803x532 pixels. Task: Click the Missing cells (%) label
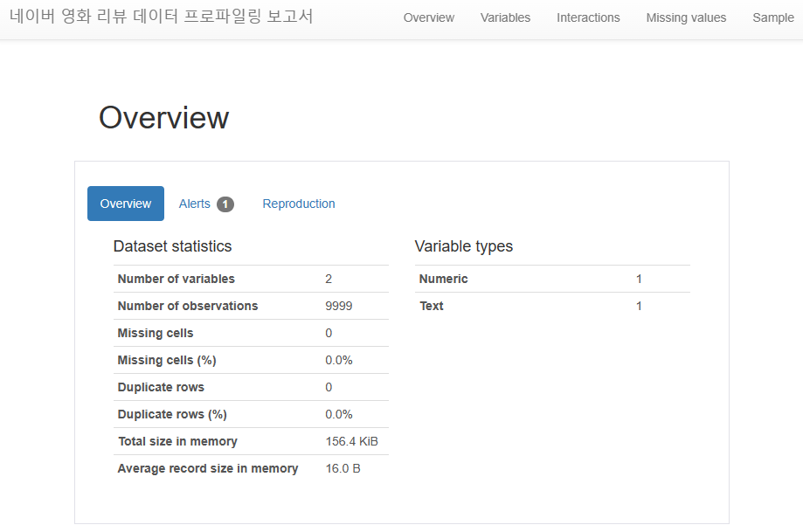167,361
